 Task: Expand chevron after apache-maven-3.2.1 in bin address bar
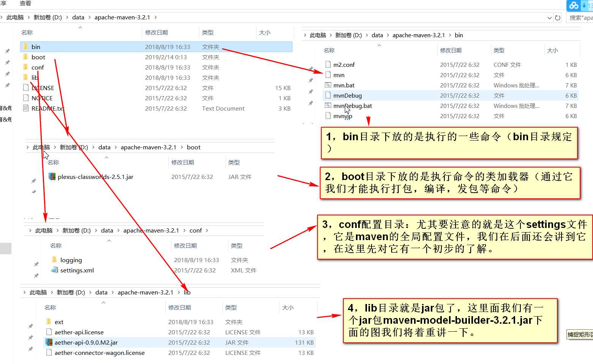click(x=450, y=35)
